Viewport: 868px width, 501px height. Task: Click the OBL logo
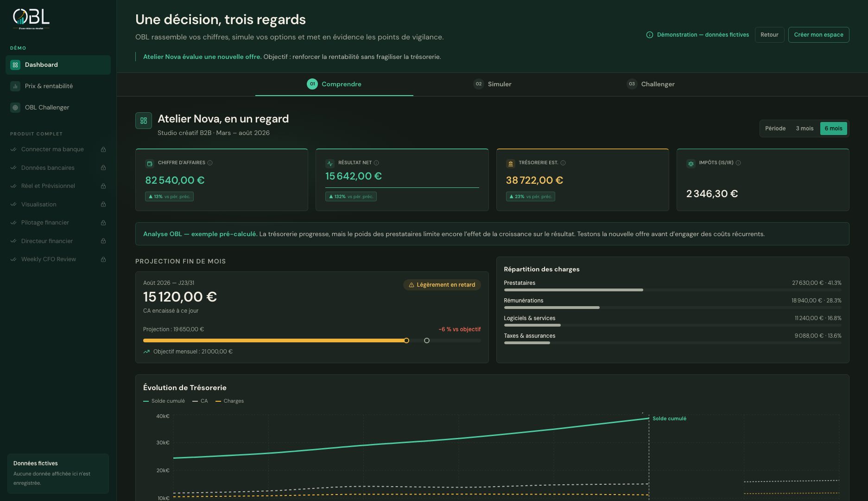[x=31, y=19]
